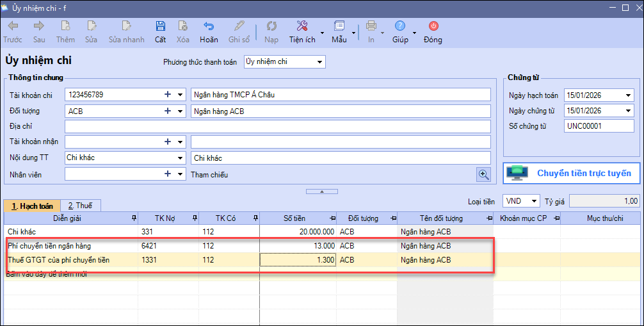
Task: Toggle pin on the Số tiền column header
Action: pyautogui.click(x=332, y=218)
